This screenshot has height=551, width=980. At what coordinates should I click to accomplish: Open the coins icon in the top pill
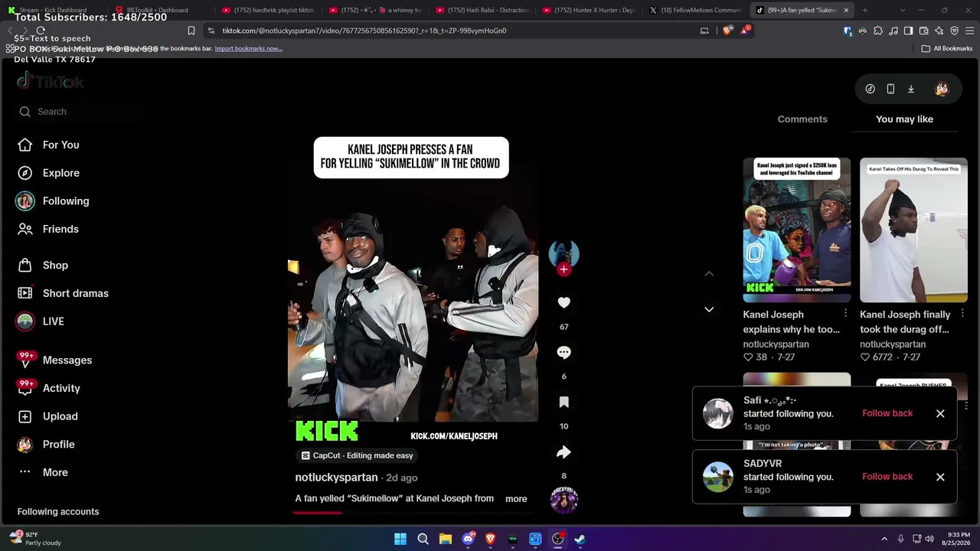click(870, 89)
